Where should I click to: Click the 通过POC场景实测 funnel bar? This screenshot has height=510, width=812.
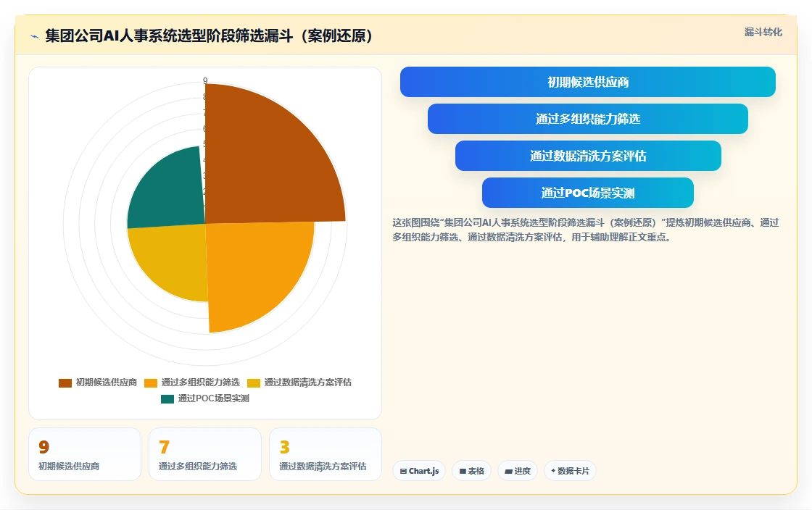(x=588, y=193)
